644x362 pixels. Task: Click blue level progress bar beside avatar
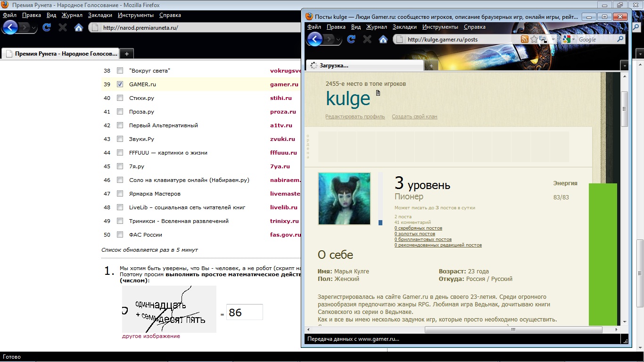point(380,222)
